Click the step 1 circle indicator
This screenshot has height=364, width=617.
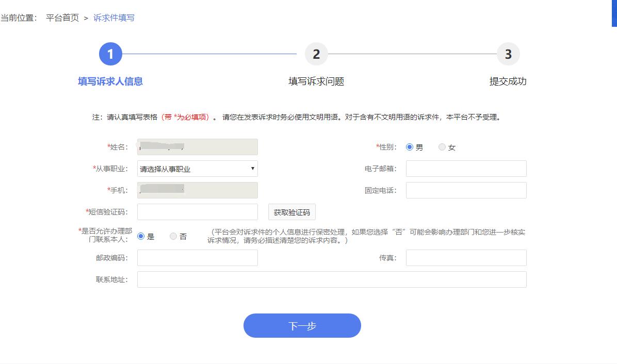(x=110, y=54)
